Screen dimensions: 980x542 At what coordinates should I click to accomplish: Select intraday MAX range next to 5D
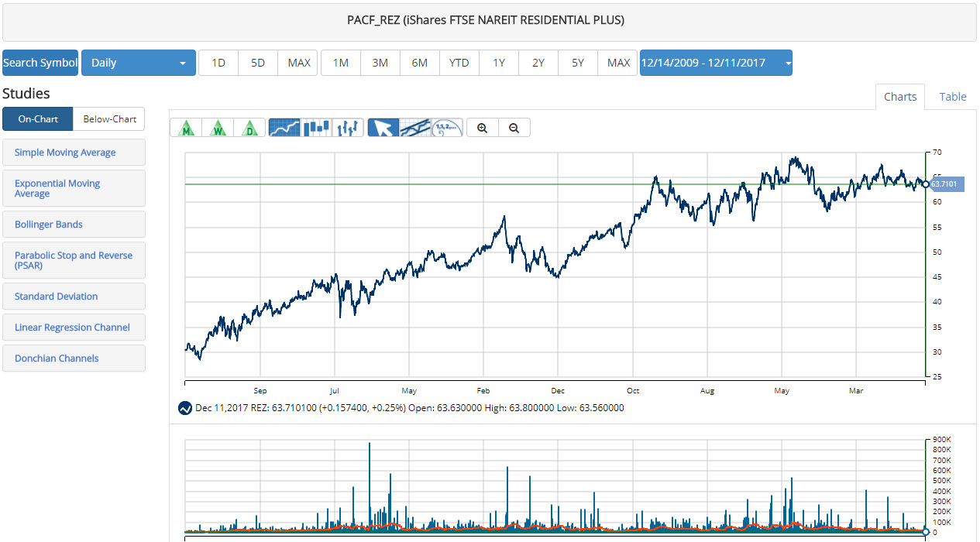pyautogui.click(x=299, y=63)
